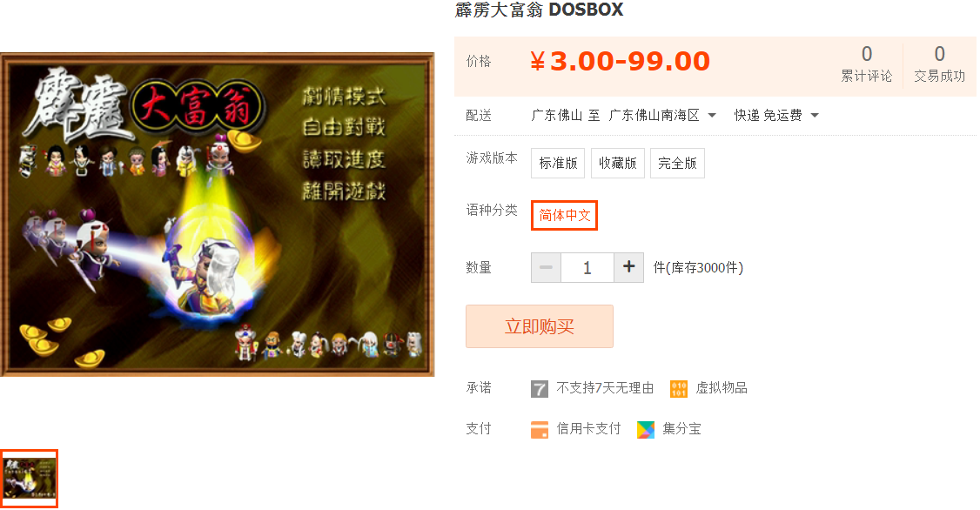This screenshot has width=980, height=510.
Task: Open the 快递 免运费 shipping dropdown
Action: click(776, 116)
